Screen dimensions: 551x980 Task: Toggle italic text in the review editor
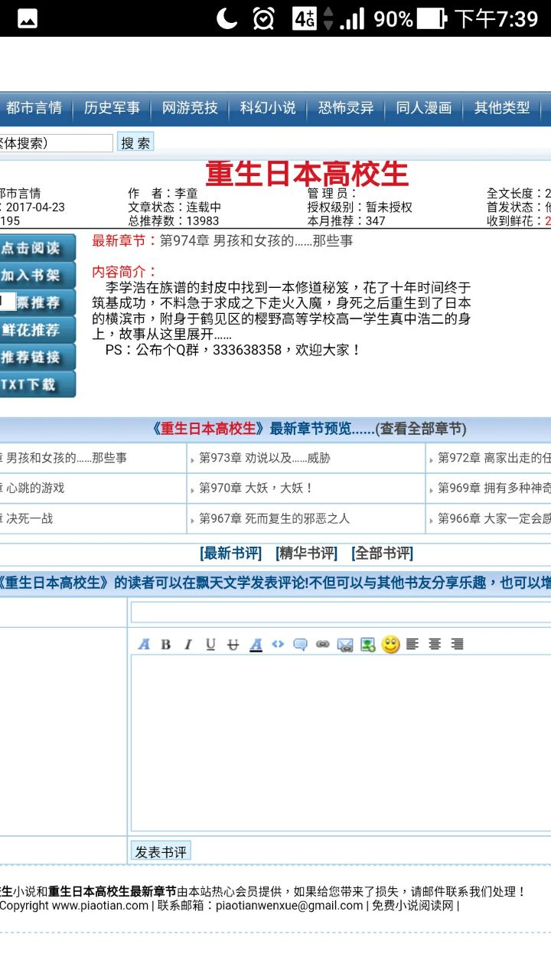(187, 645)
